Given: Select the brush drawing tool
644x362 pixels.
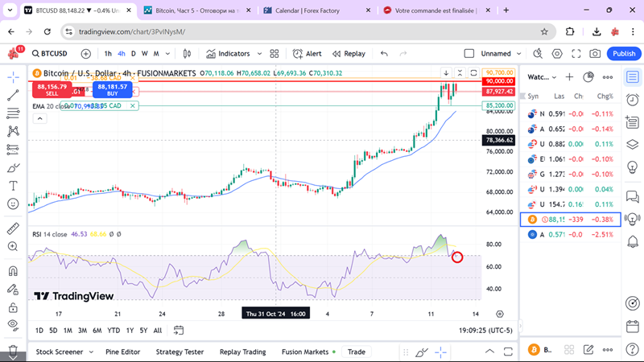Looking at the screenshot, I should 13,168.
